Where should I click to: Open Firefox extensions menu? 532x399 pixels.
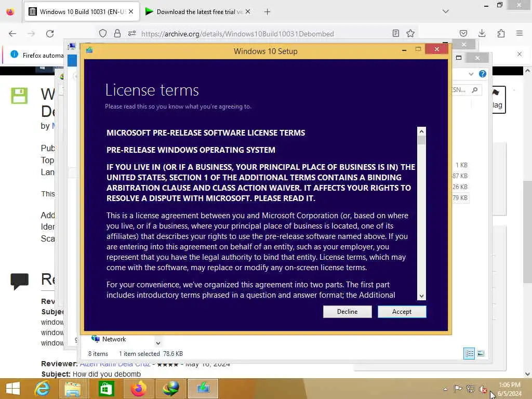[x=501, y=33]
